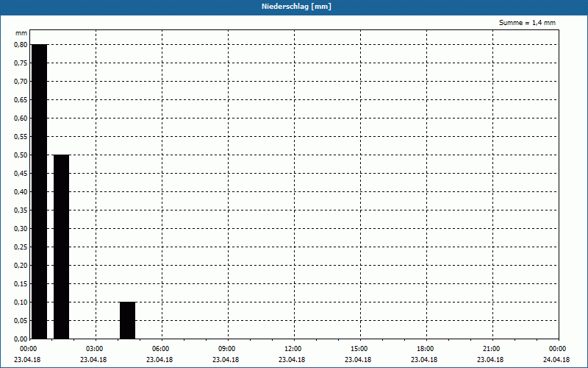Click the 21:00 time label
This screenshot has width=588, height=368.
(x=491, y=349)
